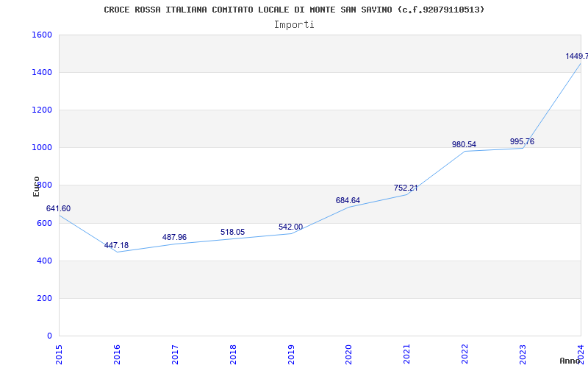Click y-axis value 400
Screen dimensions: 588x368
coord(44,261)
